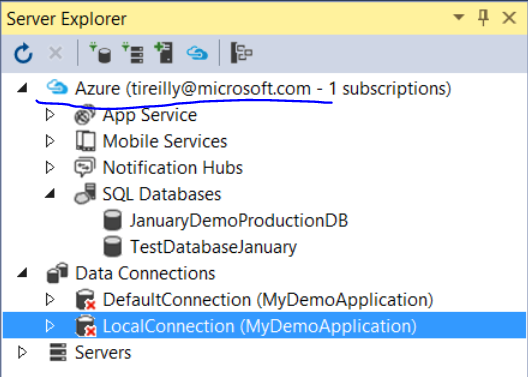Expand the DefaultConnection node
Screen dimensions: 528x377
pos(50,299)
